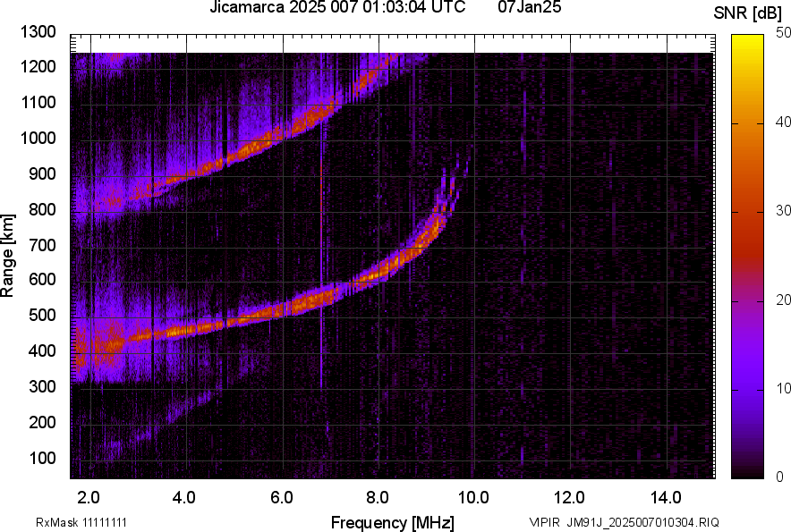Click range tick label '200'
Viewport: 791px width, 532px height.
point(42,422)
